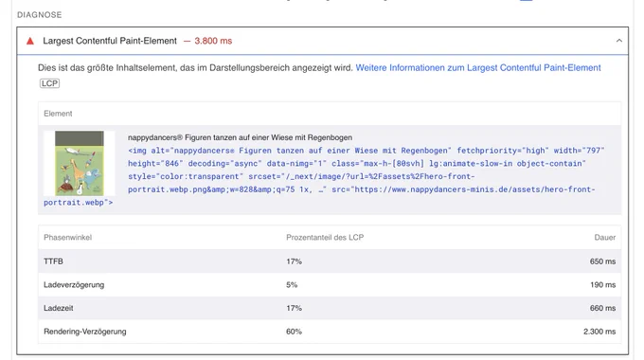Image resolution: width=644 pixels, height=360 pixels.
Task: Click the 'Dies ist das größte Inhaltselement' description
Action: pos(195,68)
